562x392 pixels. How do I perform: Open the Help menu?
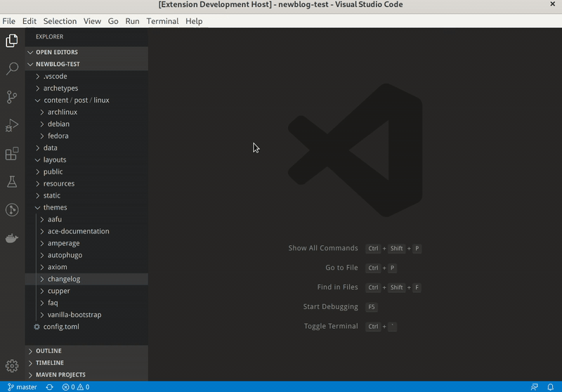[194, 21]
